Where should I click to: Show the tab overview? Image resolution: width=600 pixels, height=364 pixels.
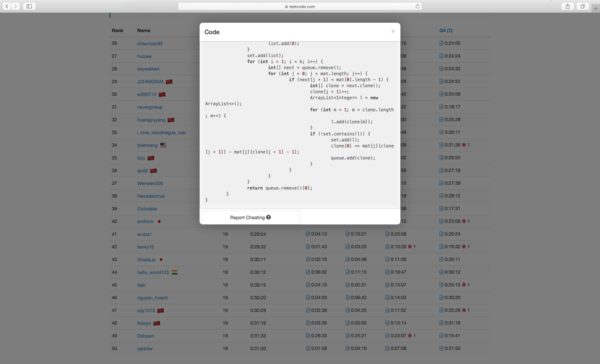(x=583, y=7)
